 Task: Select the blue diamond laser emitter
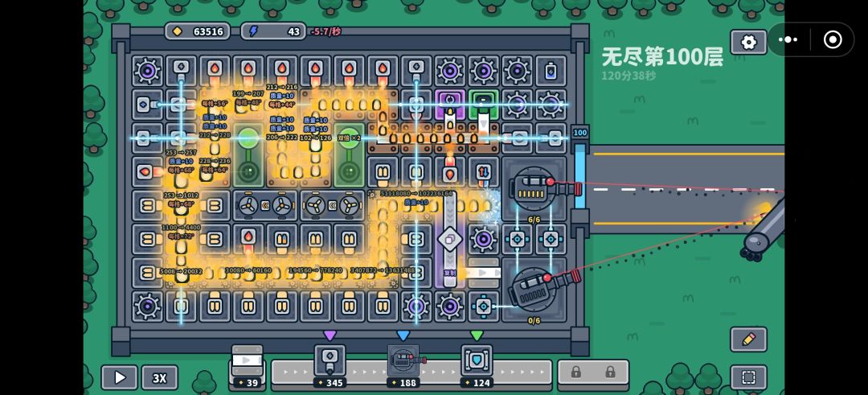click(147, 104)
